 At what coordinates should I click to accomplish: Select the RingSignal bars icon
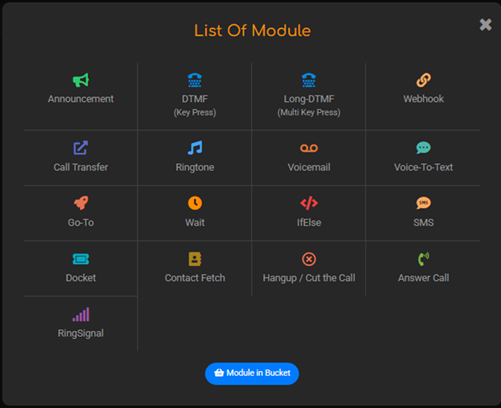[81, 314]
